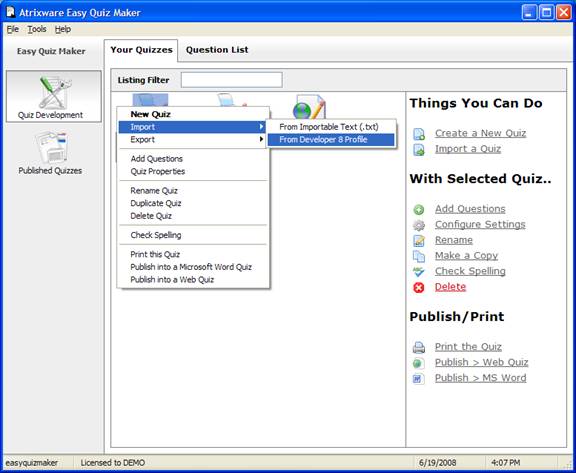
Task: Minimize the Easy Quiz Maker window
Action: point(529,13)
